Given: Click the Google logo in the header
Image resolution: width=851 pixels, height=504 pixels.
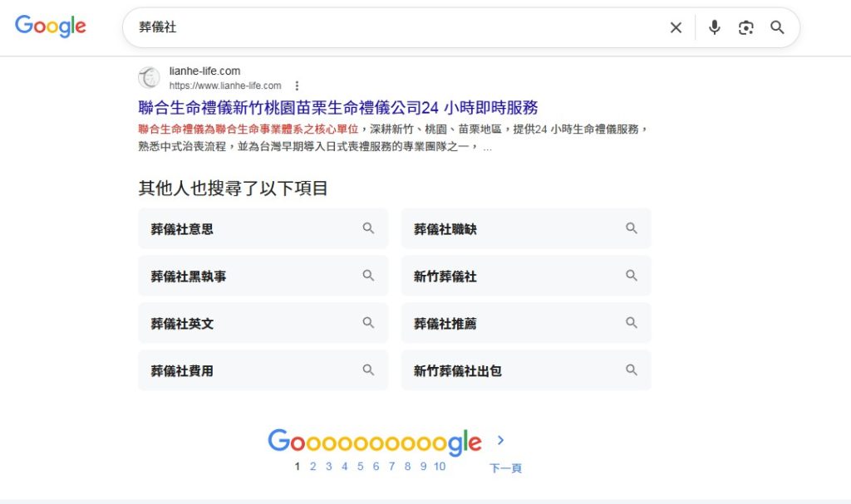Looking at the screenshot, I should pos(51,26).
